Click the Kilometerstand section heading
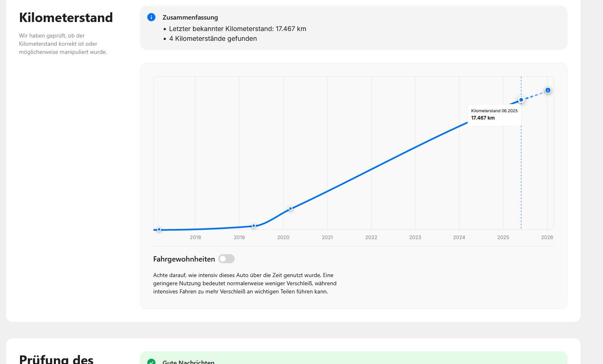 coord(66,18)
